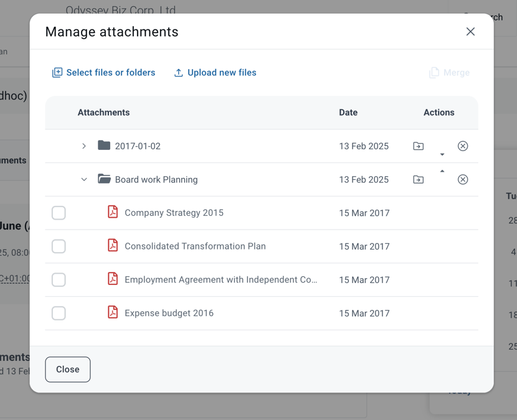
Task: Dismiss the Manage attachments dialog with X
Action: (470, 32)
